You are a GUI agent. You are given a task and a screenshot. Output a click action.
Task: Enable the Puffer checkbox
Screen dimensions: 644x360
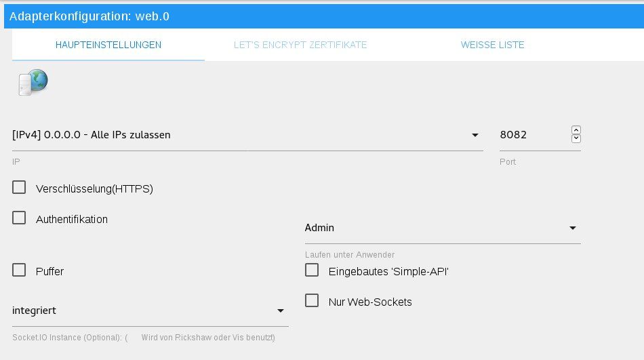(x=19, y=271)
